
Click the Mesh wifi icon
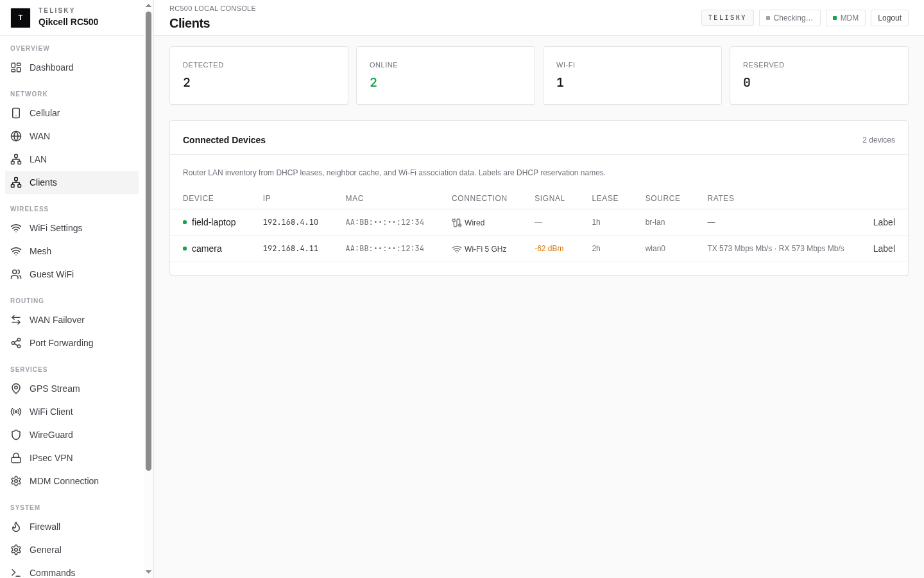coord(16,251)
